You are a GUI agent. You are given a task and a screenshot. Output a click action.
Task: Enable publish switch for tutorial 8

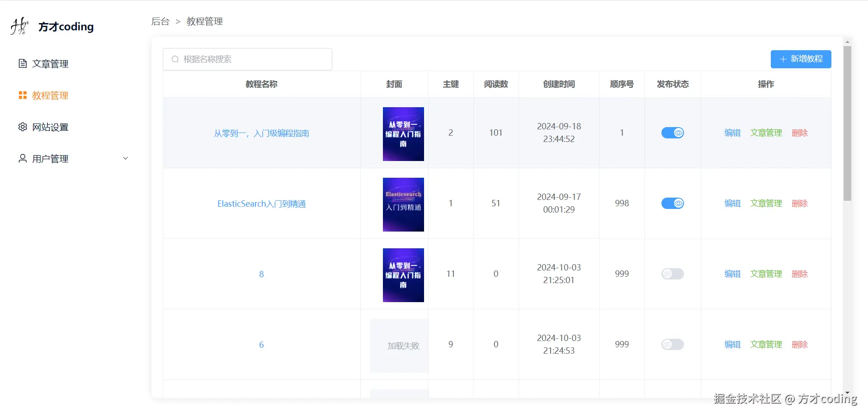[673, 274]
